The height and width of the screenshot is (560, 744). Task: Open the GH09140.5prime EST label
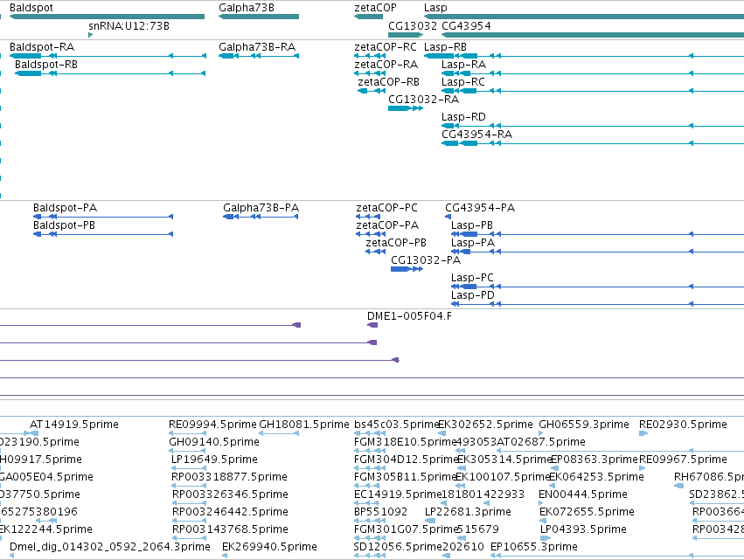point(214,442)
